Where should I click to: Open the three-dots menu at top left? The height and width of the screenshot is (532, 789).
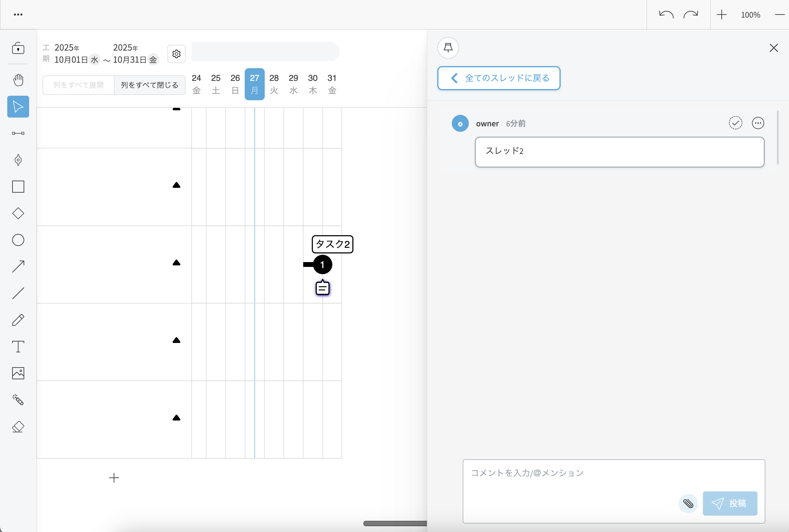point(18,15)
